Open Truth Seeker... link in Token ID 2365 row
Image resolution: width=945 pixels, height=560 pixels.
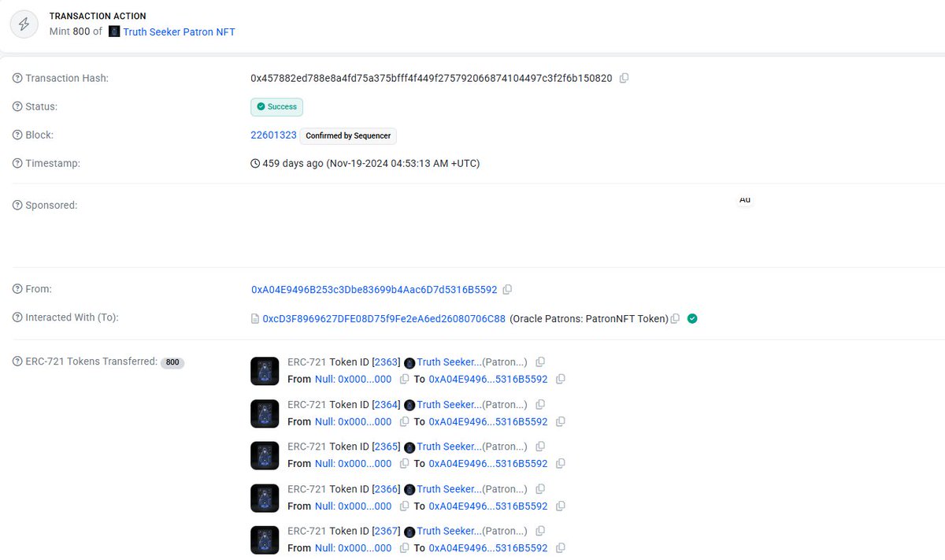coord(449,447)
